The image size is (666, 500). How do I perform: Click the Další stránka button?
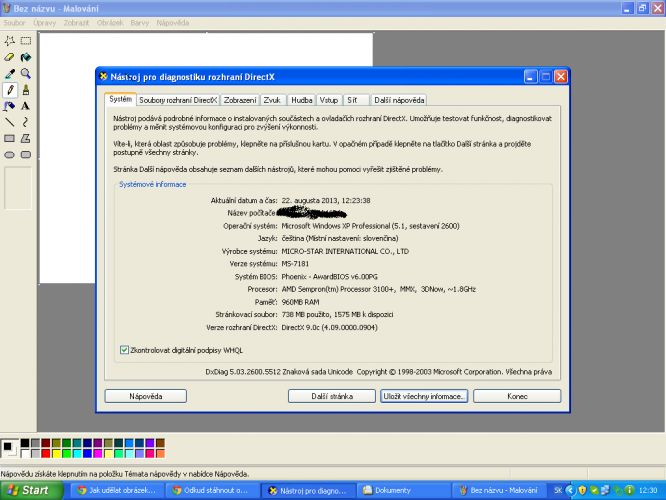pos(332,396)
